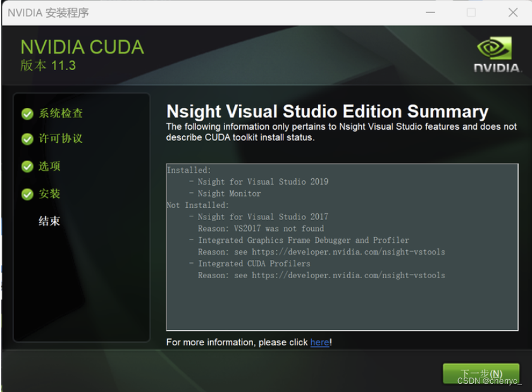This screenshot has height=392, width=532.
Task: Click the 'Nsight Visual Studio Edition Summary' heading
Action: [328, 111]
